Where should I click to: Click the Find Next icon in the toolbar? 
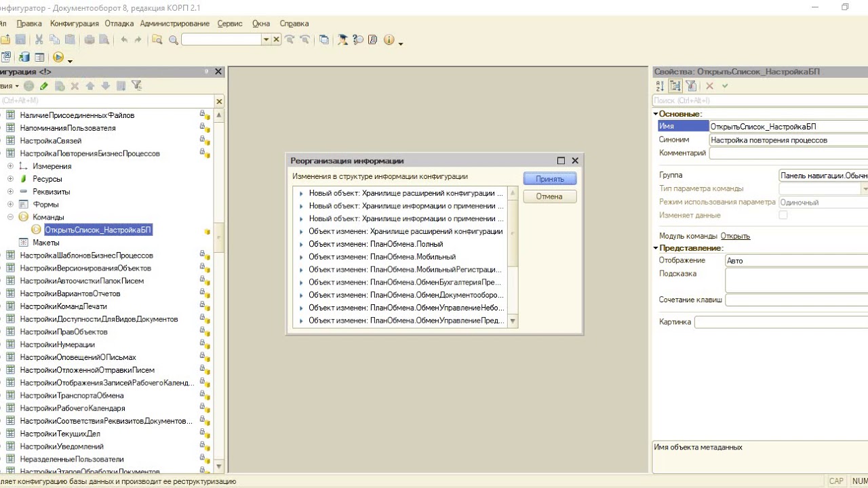click(290, 40)
